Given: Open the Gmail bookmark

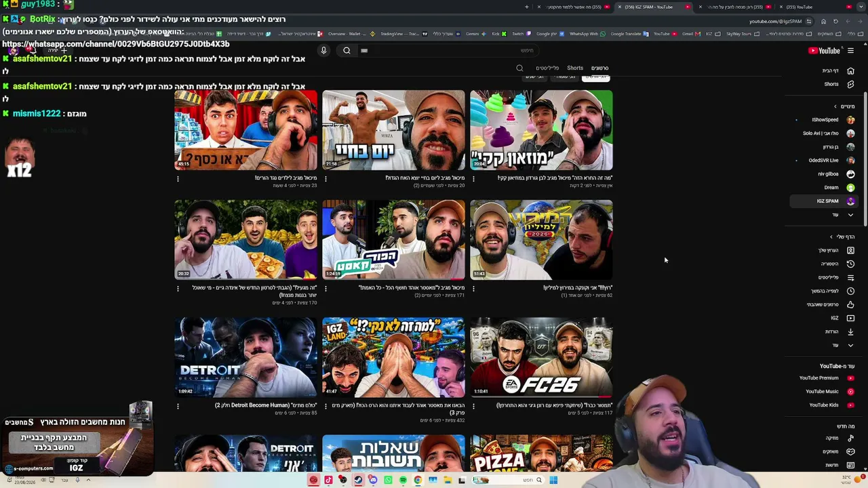Looking at the screenshot, I should pos(691,34).
